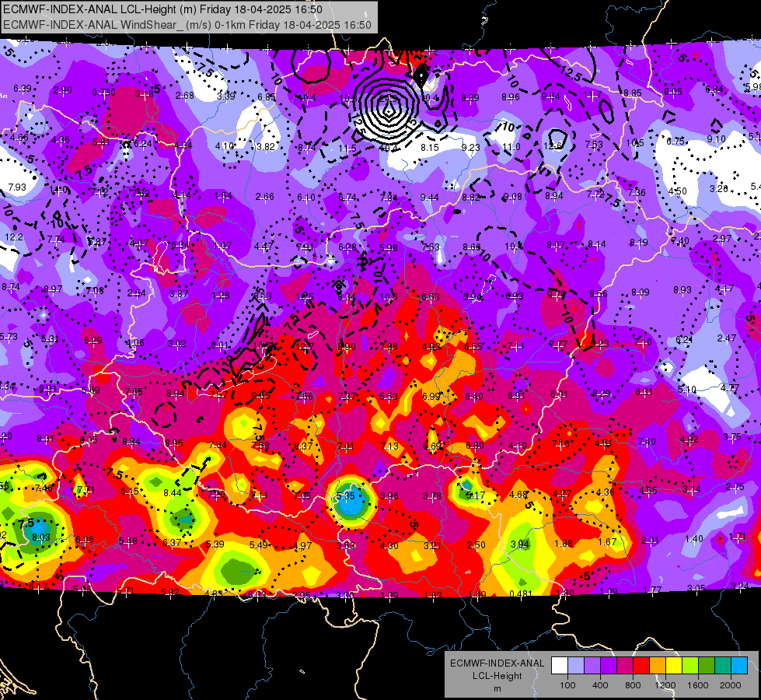Click the 5.10 shear value
Screen dimensions: 761x700
pyautogui.click(x=687, y=389)
